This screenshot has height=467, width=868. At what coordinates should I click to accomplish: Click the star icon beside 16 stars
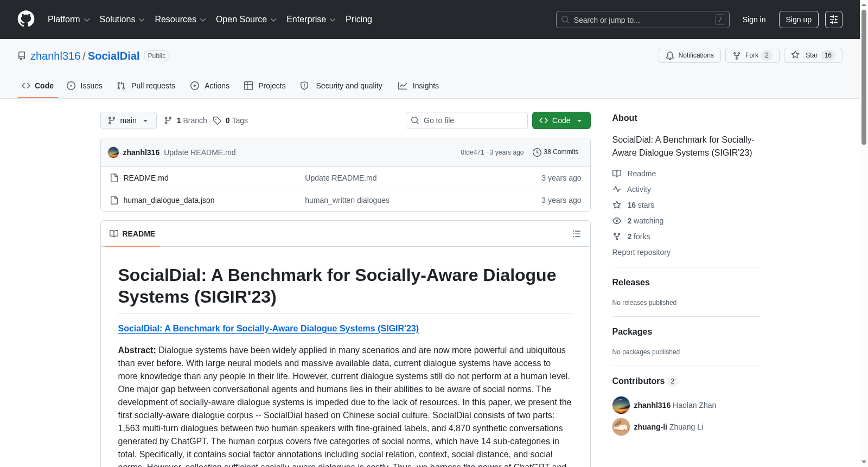pos(617,205)
